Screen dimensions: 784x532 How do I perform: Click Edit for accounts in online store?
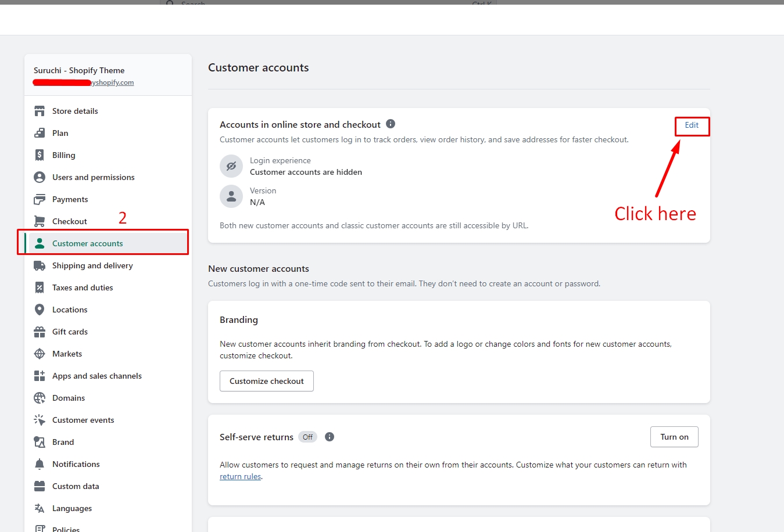[x=692, y=125]
